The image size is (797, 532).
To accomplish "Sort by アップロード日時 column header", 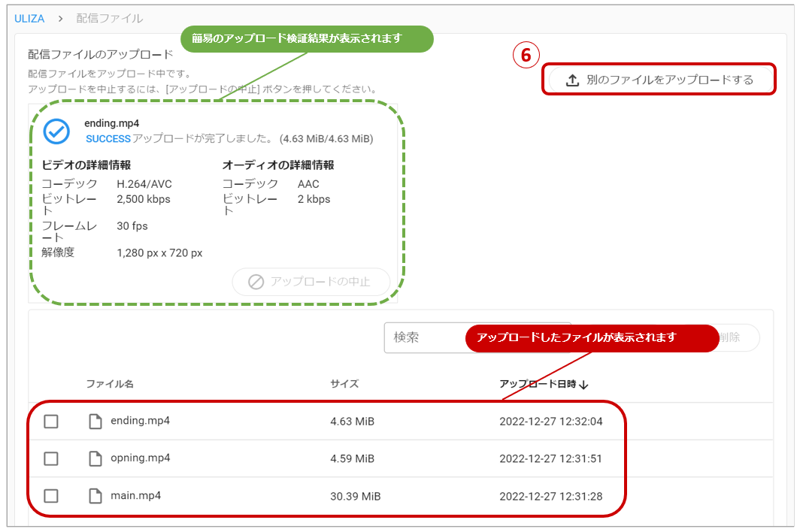I will coord(537,384).
